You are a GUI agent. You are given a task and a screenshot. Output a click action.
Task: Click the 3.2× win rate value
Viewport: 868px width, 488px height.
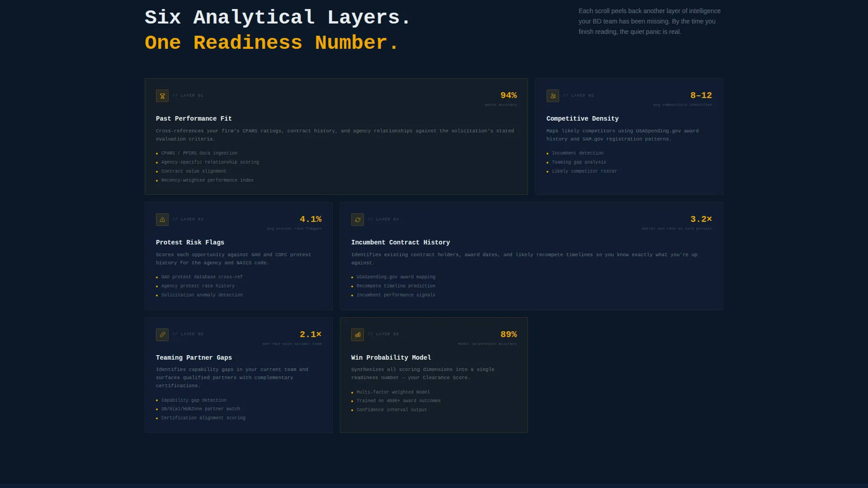701,219
